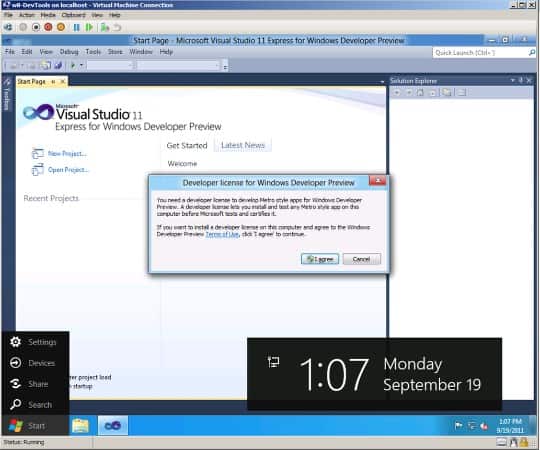Open the Clipboard menu of VM Connection
The image size is (540, 450).
pyautogui.click(x=73, y=15)
